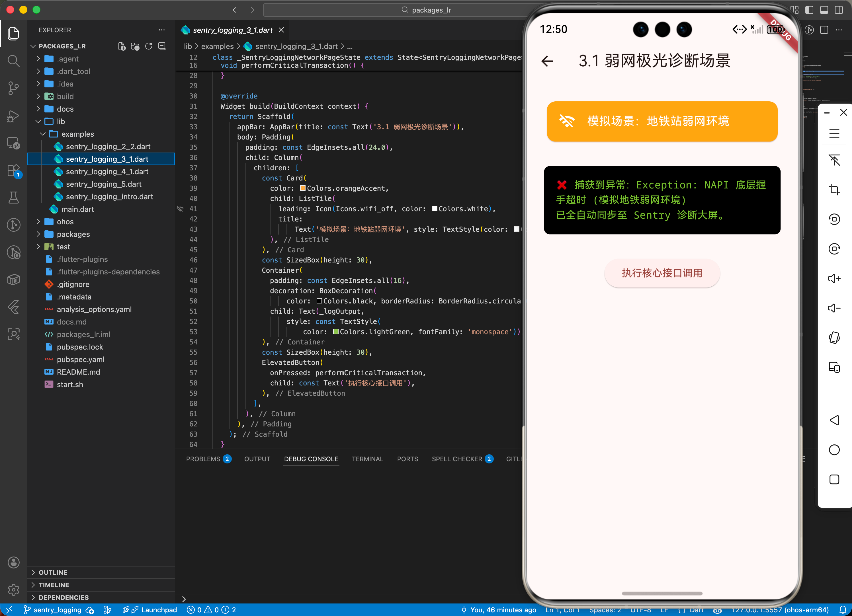
Task: Click the Colors.orangeAccent color swatch
Action: pos(303,188)
